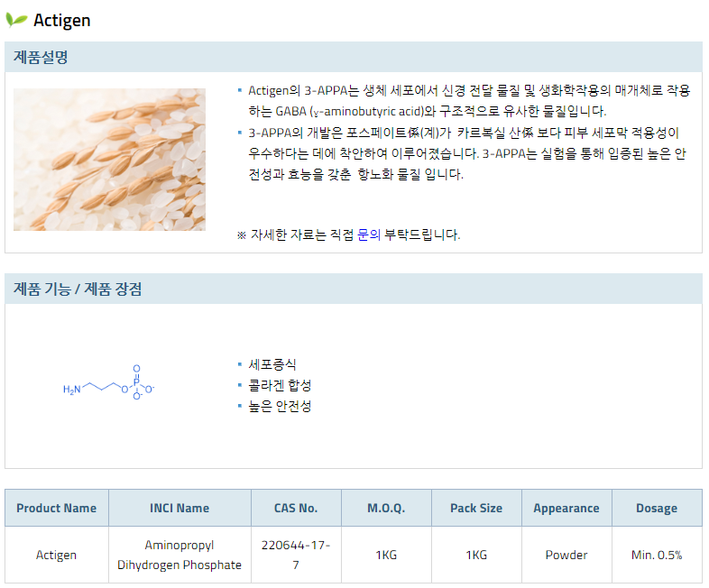The width and height of the screenshot is (709, 588).
Task: Click the CAS No. column header
Action: click(x=296, y=508)
